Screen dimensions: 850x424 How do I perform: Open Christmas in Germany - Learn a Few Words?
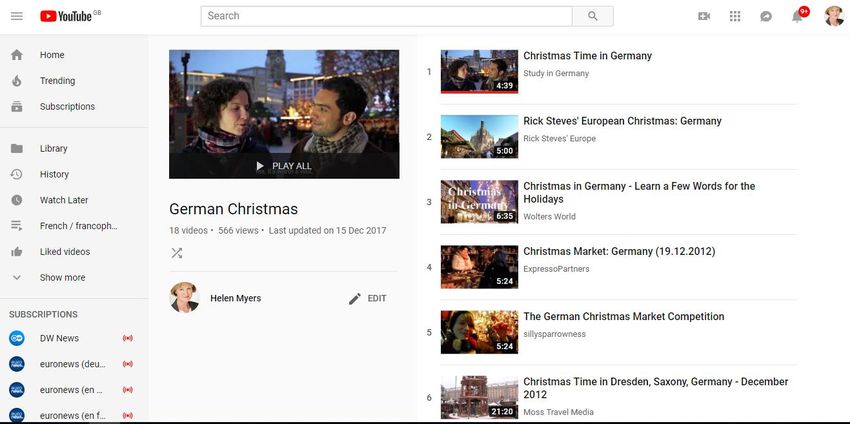(x=639, y=192)
